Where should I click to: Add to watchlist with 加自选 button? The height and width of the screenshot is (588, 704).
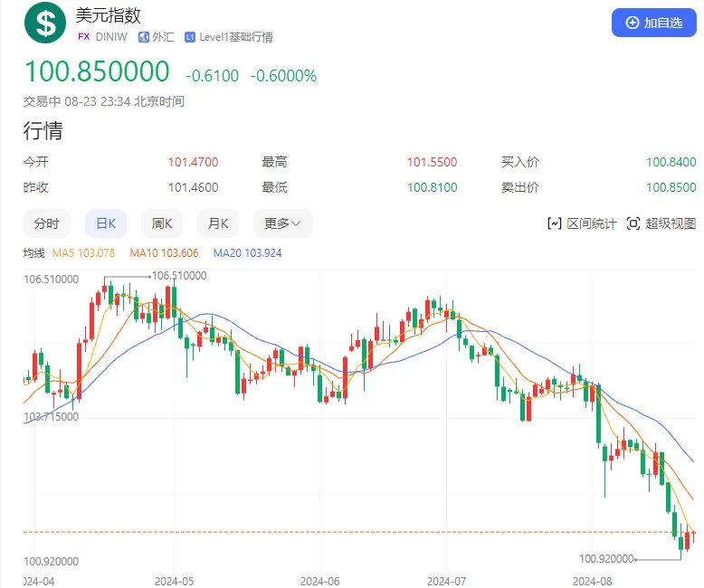(x=653, y=23)
